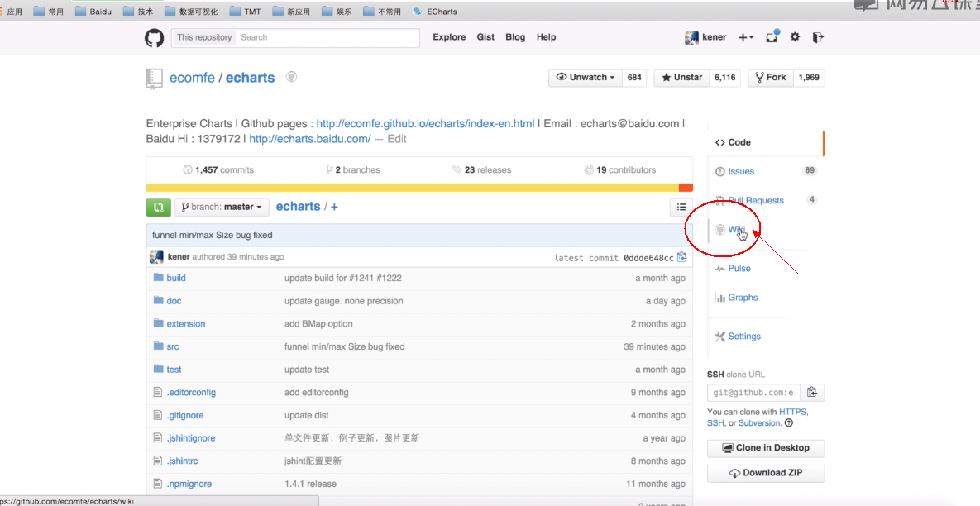
Task: Click green compare and review button
Action: (x=158, y=207)
